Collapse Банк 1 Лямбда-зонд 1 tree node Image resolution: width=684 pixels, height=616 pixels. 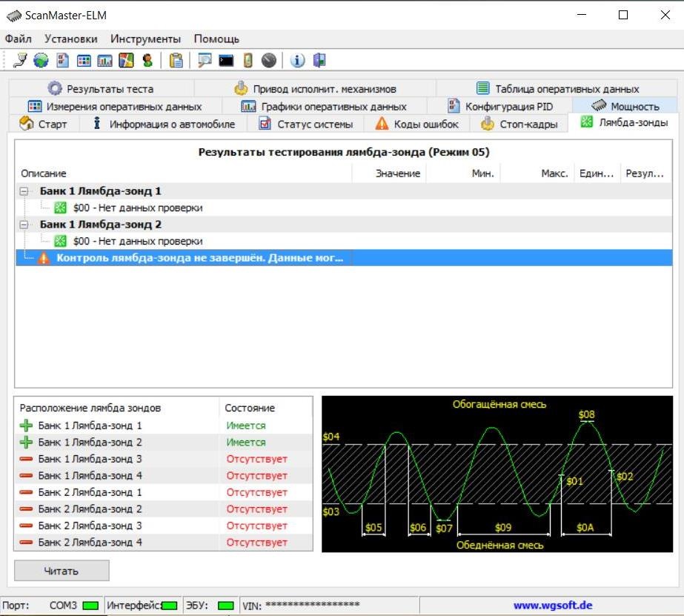click(x=25, y=191)
